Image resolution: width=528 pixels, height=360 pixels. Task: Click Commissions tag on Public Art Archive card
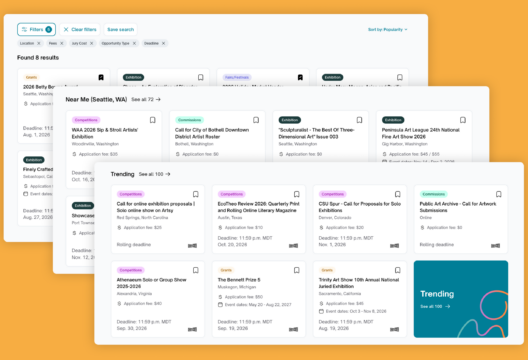point(434,194)
